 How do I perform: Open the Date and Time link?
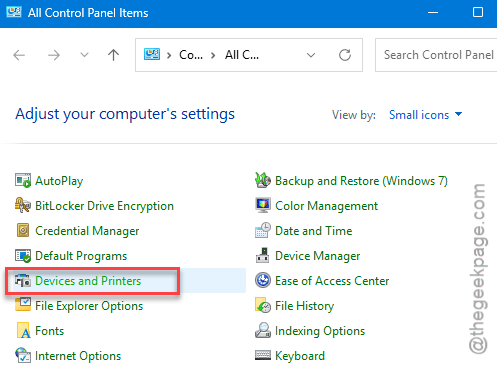pyautogui.click(x=314, y=231)
